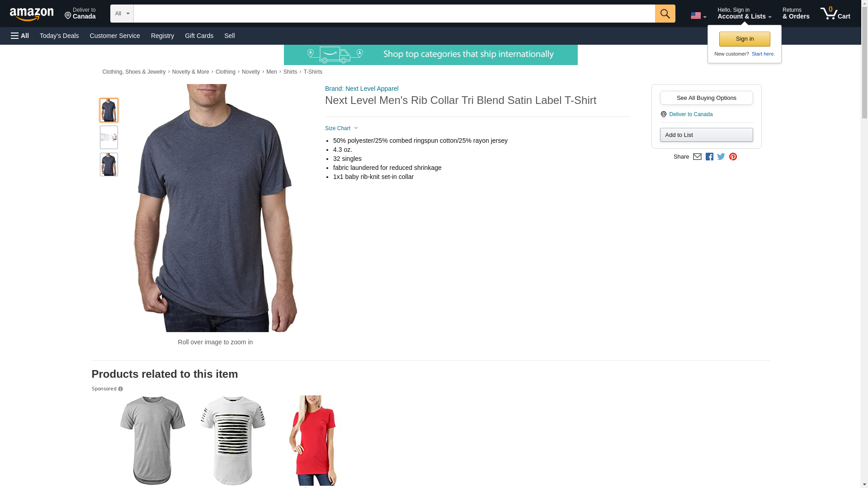Image resolution: width=868 pixels, height=488 pixels.
Task: Open the All search category dropdown
Action: tap(122, 14)
